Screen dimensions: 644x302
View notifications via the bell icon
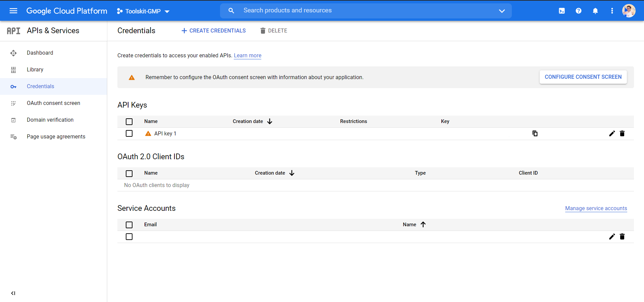point(595,11)
